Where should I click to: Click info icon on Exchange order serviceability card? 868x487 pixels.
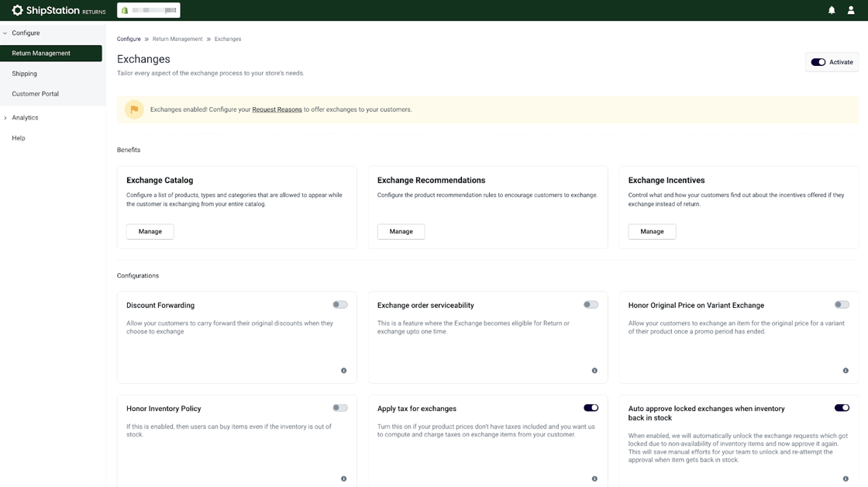[594, 371]
